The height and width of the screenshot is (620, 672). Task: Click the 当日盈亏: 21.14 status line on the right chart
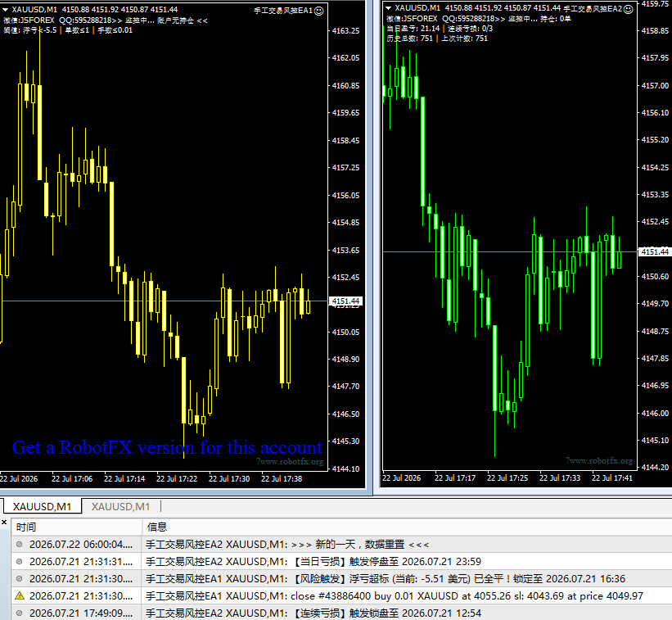point(440,29)
